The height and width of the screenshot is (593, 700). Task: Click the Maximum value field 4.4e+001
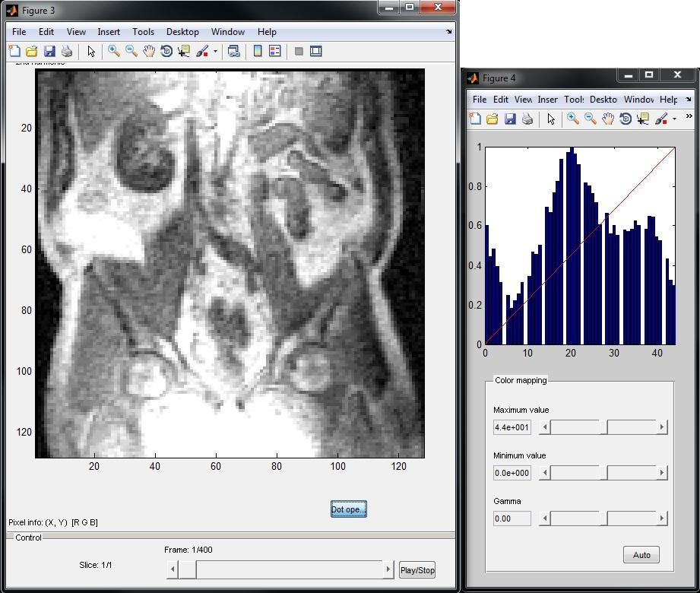coord(512,427)
